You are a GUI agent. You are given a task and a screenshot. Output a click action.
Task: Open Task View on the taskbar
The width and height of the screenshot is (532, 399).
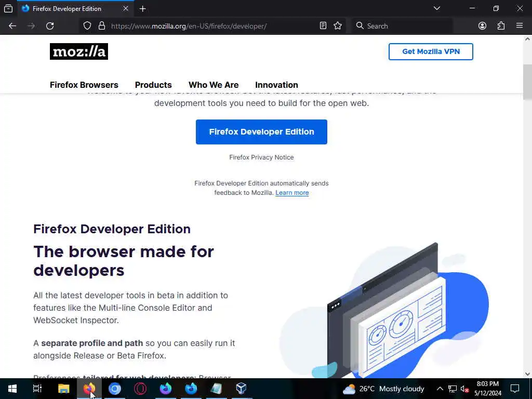(37, 389)
